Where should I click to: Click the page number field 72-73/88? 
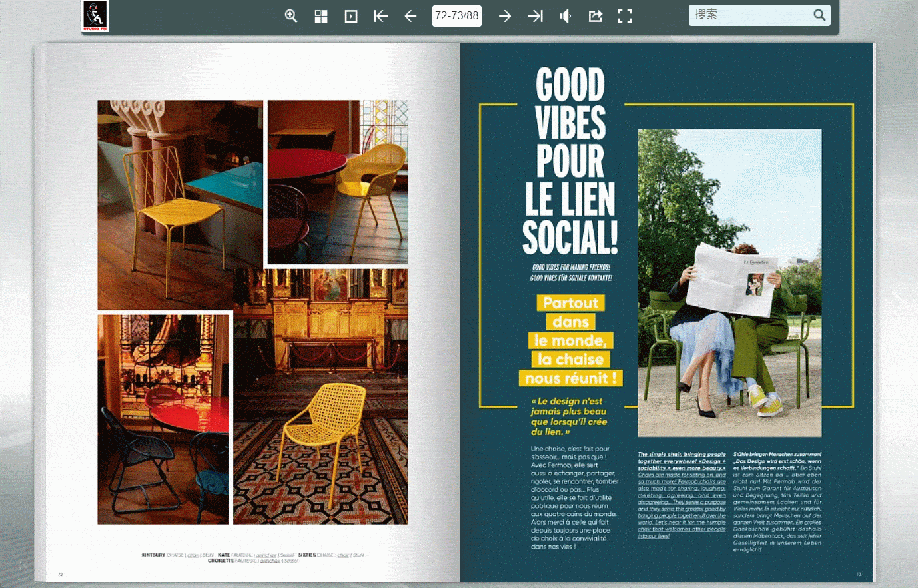(x=456, y=16)
